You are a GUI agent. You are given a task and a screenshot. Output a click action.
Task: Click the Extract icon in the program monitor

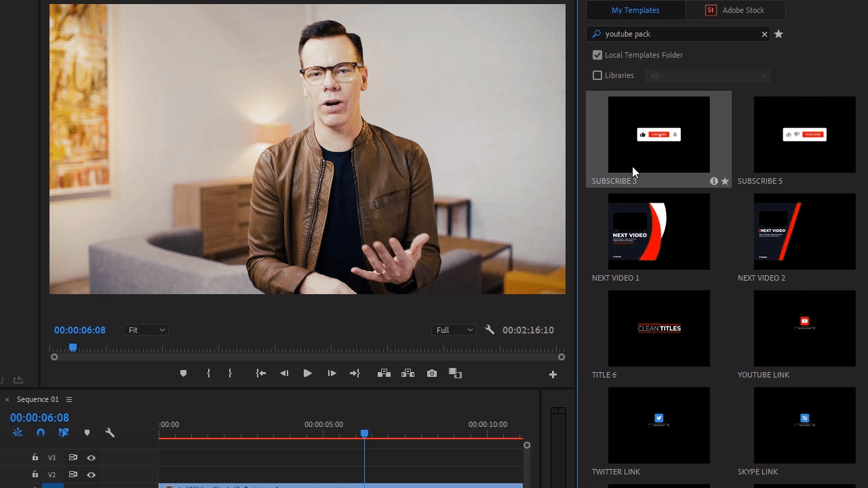[408, 373]
